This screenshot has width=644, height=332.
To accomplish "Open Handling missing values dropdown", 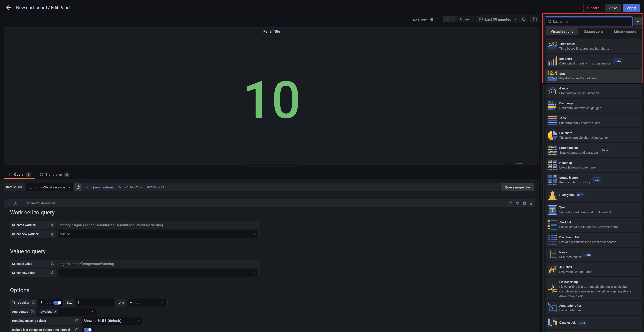I will (x=112, y=321).
